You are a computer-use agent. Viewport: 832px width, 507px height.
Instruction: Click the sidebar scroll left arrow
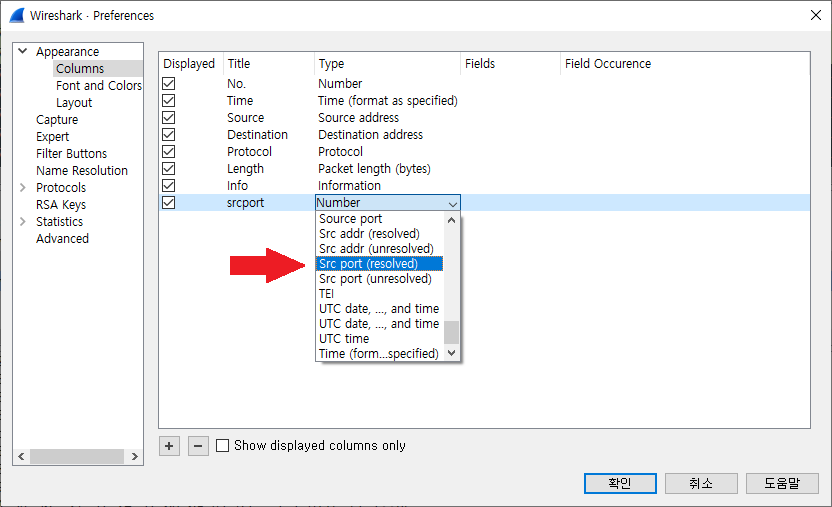(21, 456)
